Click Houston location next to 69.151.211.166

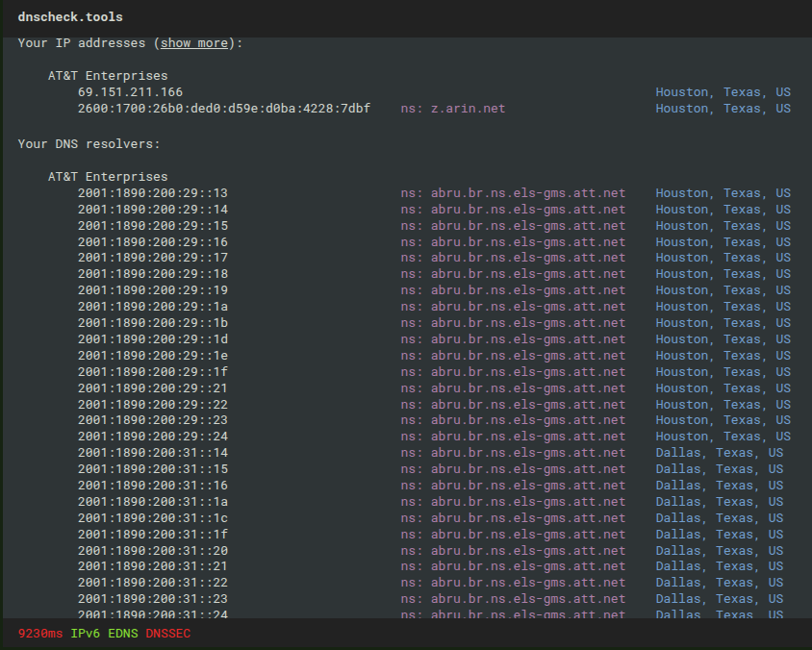(x=723, y=92)
